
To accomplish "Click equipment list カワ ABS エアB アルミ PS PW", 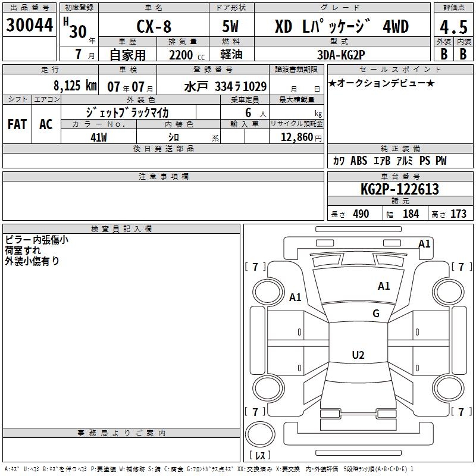I will 390,161.
